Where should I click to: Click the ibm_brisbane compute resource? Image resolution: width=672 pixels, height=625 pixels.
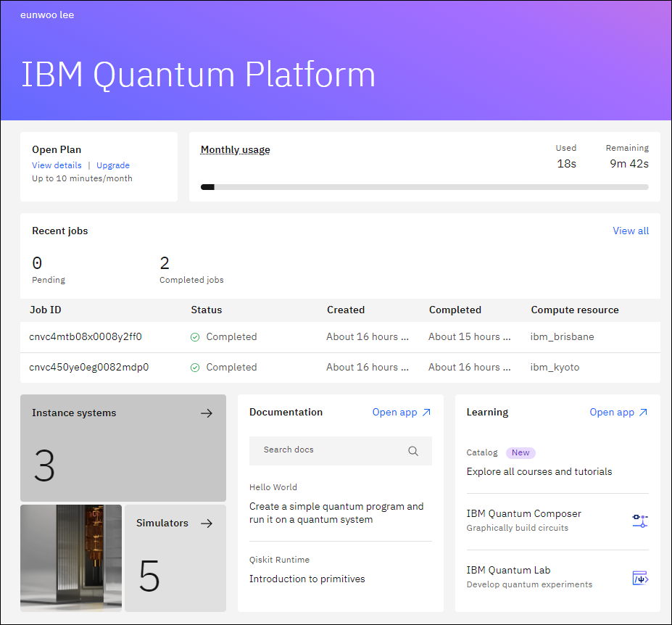[562, 337]
